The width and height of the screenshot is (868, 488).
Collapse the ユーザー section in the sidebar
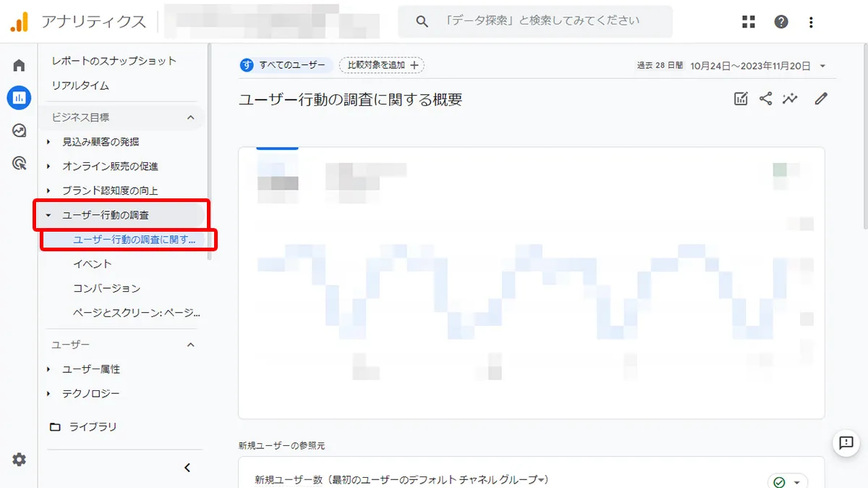191,345
